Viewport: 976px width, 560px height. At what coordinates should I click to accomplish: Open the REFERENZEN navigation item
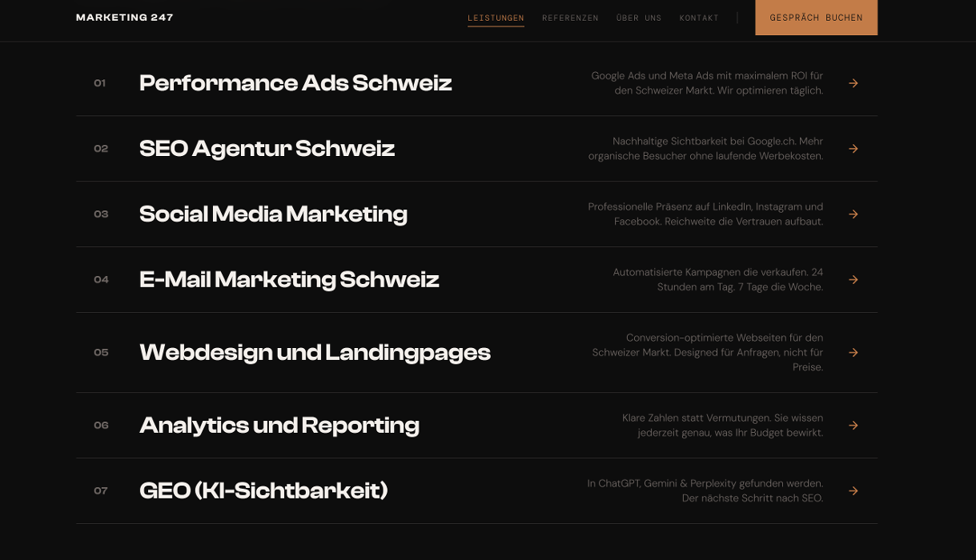point(570,18)
